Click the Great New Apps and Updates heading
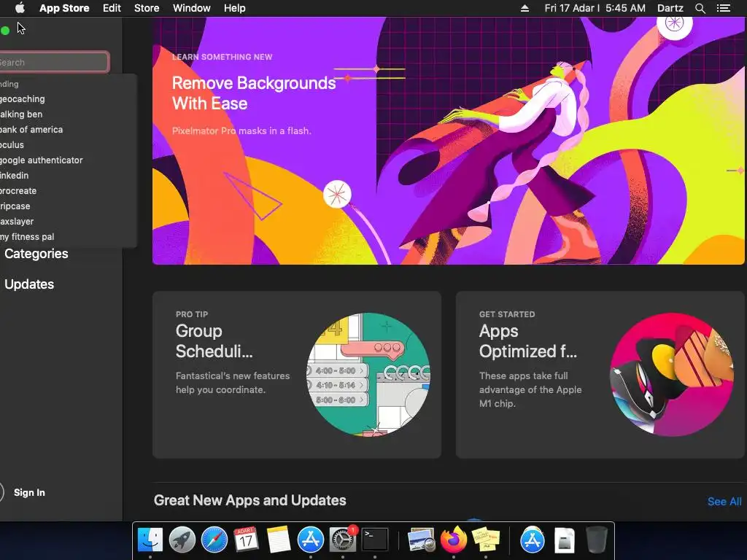Viewport: 747px width, 560px height. click(x=249, y=500)
